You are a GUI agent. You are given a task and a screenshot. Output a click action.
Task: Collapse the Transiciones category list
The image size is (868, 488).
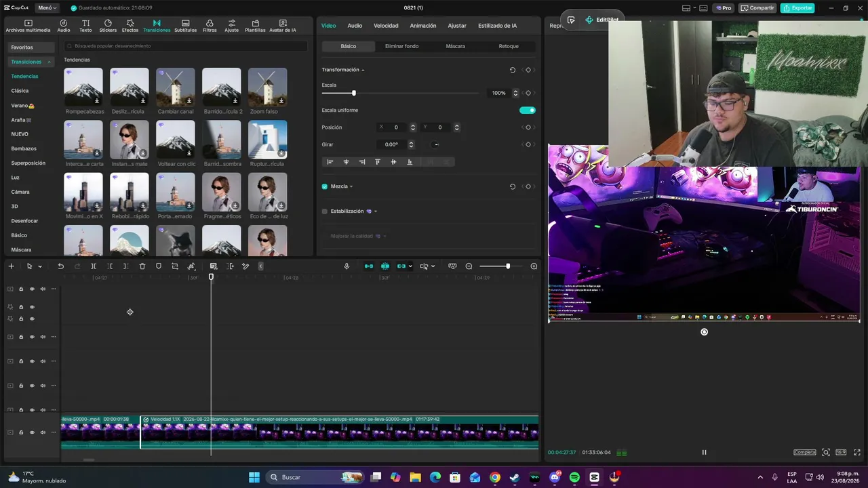click(49, 62)
